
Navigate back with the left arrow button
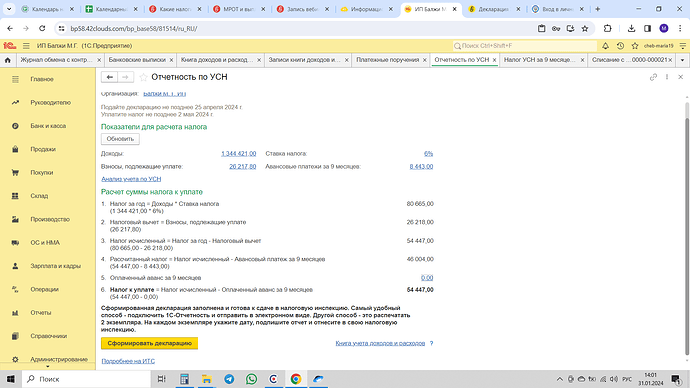point(110,77)
